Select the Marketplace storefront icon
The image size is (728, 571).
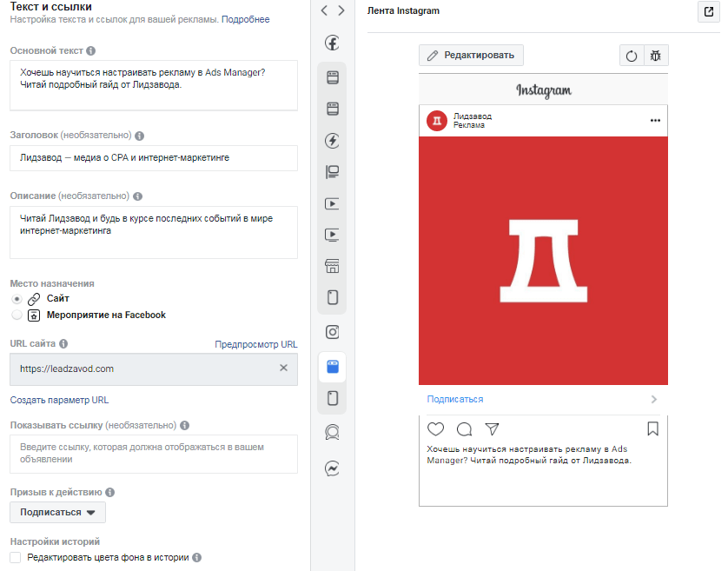click(332, 266)
